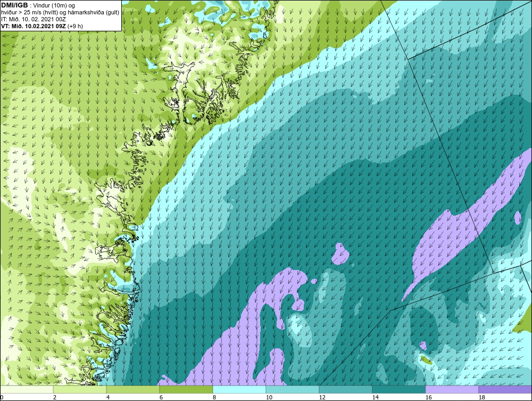Click the 6–8 m/s dark green legend swatch
This screenshot has width=532, height=401.
click(186, 389)
